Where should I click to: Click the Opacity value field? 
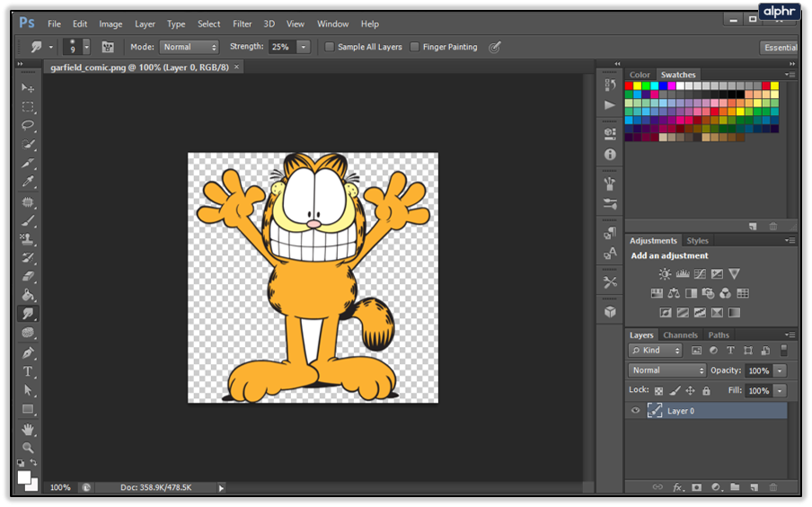click(758, 370)
